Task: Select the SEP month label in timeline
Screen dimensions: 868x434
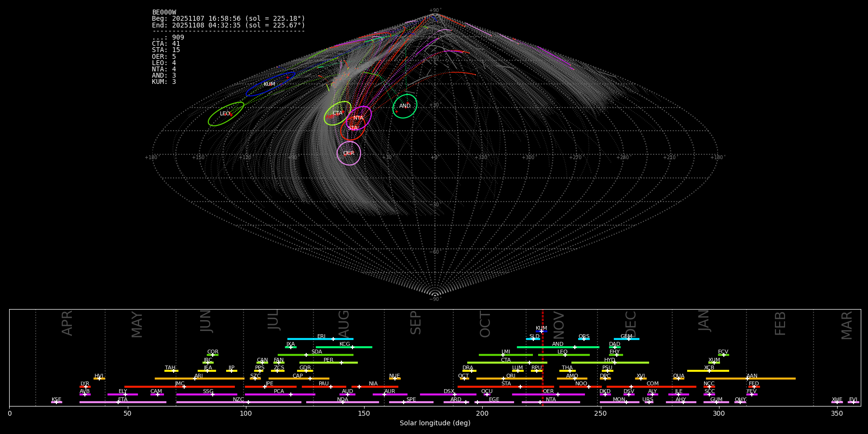Action: (416, 323)
